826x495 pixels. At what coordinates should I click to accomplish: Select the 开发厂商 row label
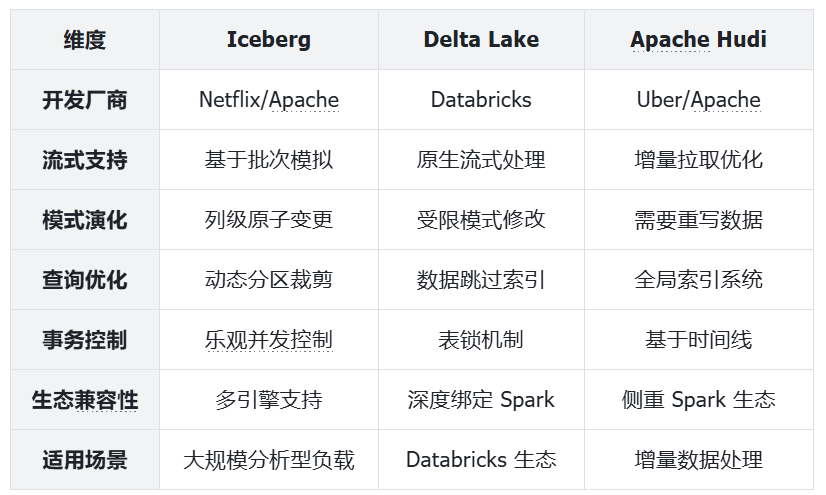[x=85, y=100]
